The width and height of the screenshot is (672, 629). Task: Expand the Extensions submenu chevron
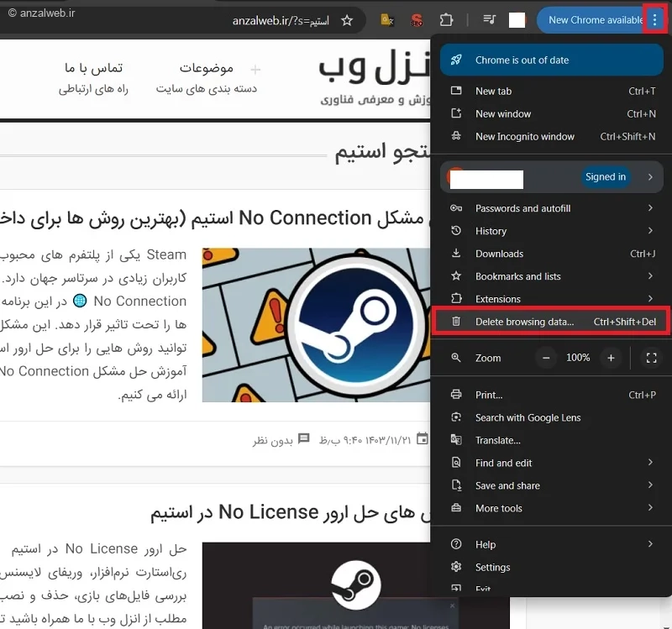(650, 299)
